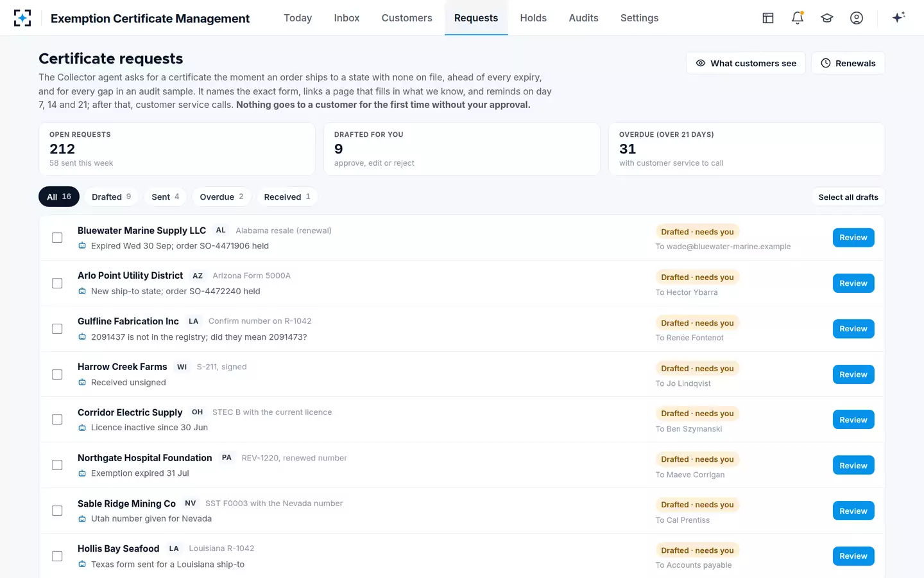Go to the Today tab
Screen dimensions: 924x578
298,18
